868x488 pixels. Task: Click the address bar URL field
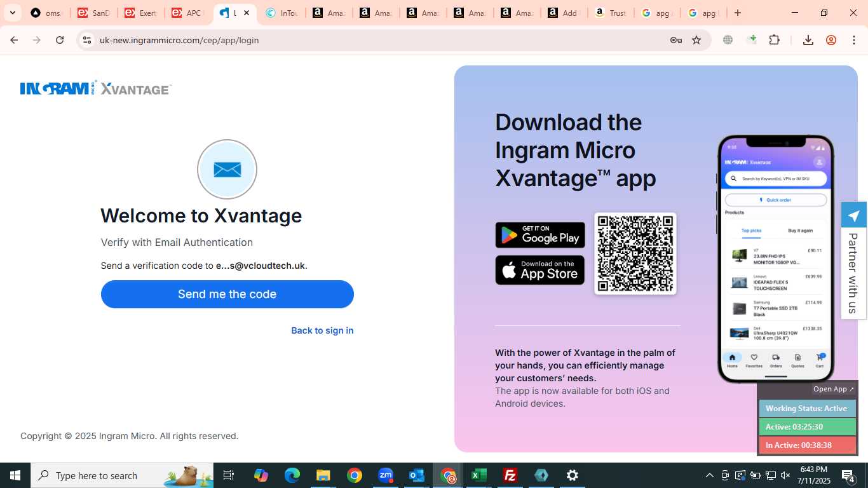(x=380, y=40)
